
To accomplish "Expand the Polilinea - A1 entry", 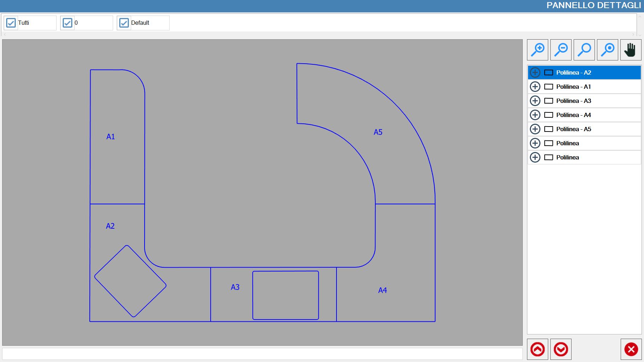I will 535,87.
